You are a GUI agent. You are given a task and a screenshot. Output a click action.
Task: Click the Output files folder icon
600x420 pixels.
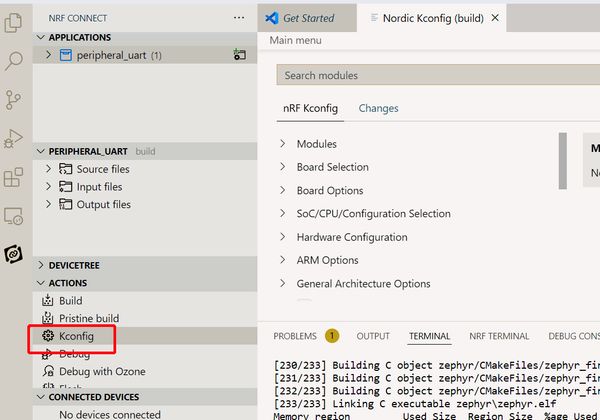point(65,204)
